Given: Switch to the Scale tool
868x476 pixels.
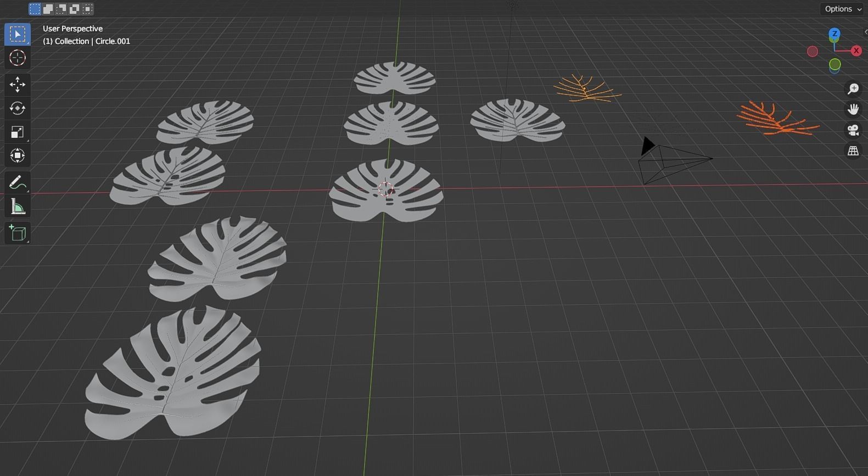Looking at the screenshot, I should click(17, 132).
